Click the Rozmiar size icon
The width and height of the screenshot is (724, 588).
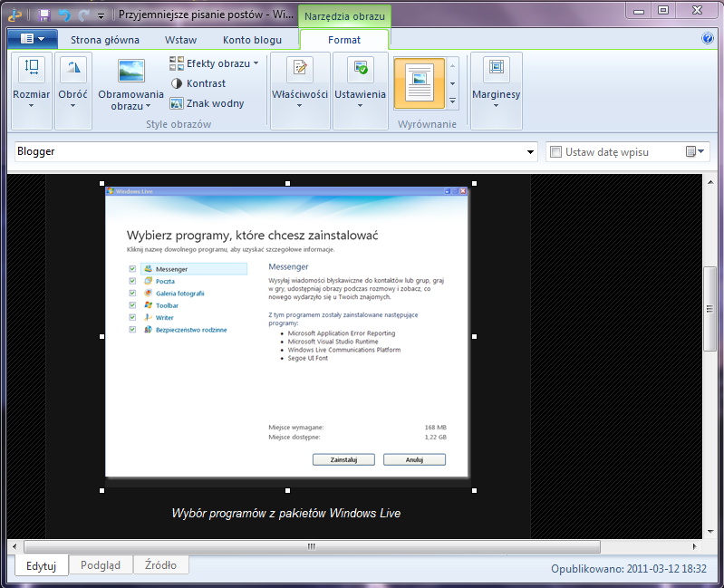coord(32,68)
